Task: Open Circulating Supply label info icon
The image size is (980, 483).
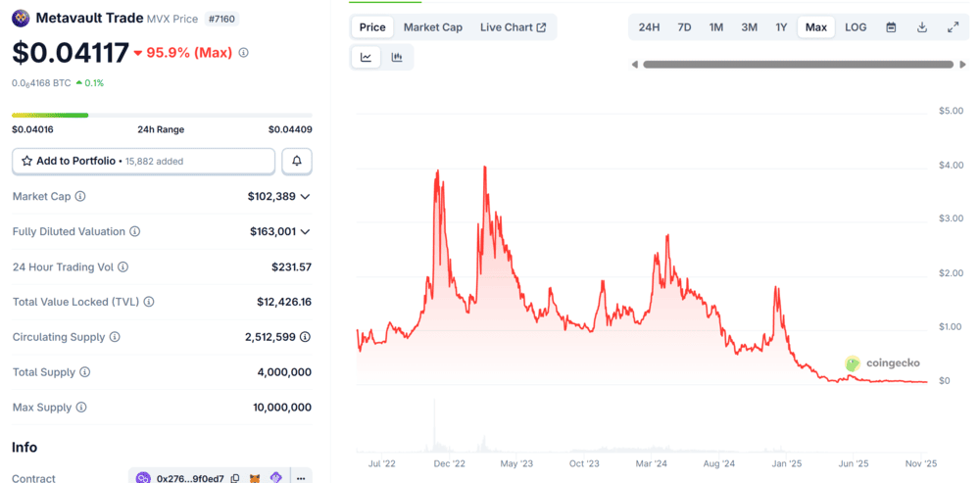Action: point(115,337)
